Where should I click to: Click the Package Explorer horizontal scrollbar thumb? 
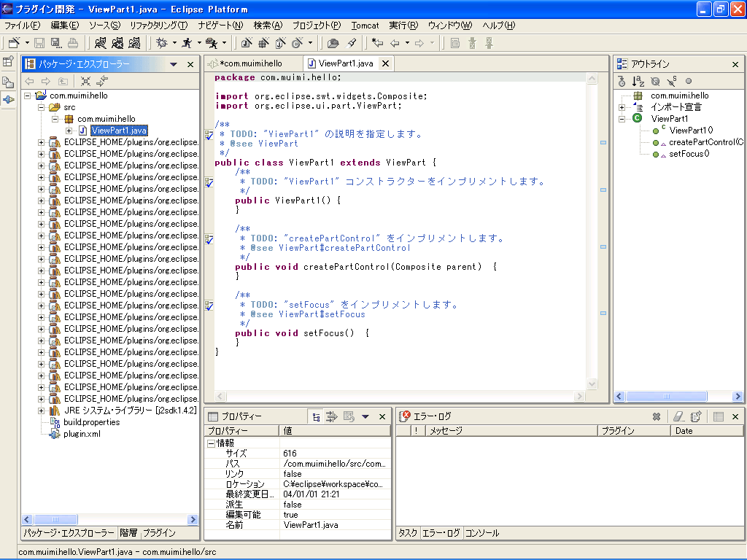[x=55, y=519]
